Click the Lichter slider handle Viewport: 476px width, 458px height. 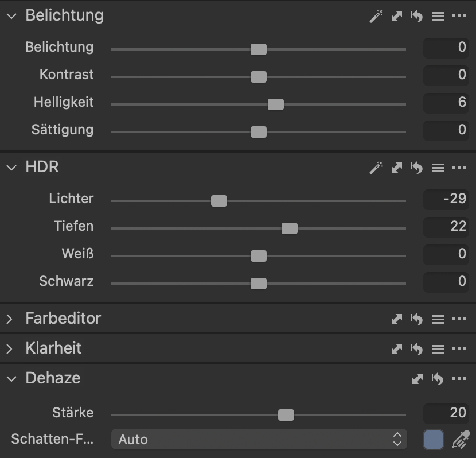(219, 201)
